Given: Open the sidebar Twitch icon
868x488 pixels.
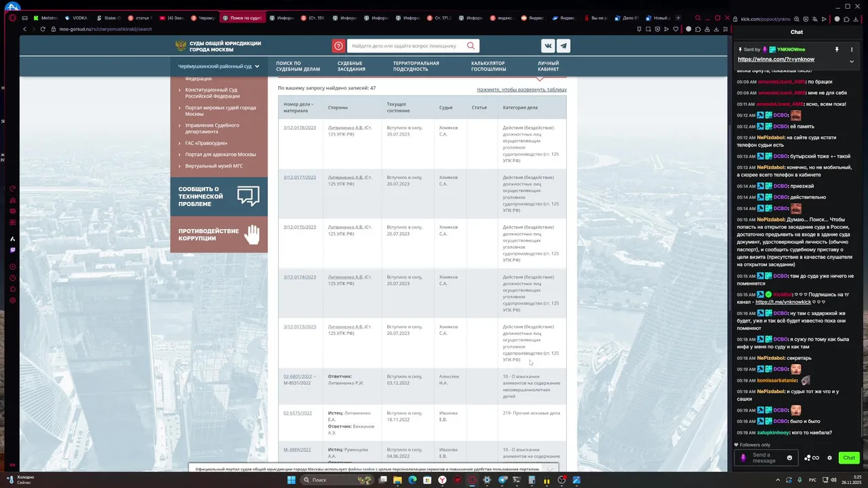Looking at the screenshot, I should 12,250.
